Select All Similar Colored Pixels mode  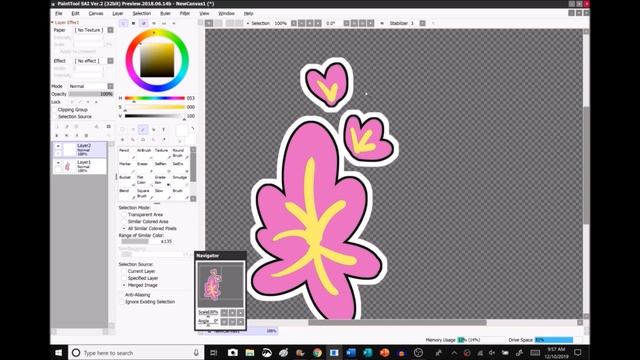tap(149, 228)
